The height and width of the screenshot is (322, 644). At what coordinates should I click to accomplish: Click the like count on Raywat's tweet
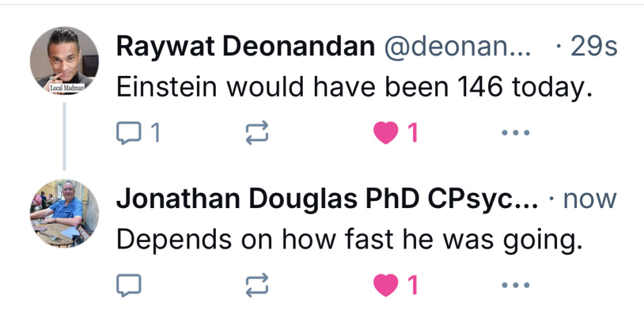click(413, 133)
